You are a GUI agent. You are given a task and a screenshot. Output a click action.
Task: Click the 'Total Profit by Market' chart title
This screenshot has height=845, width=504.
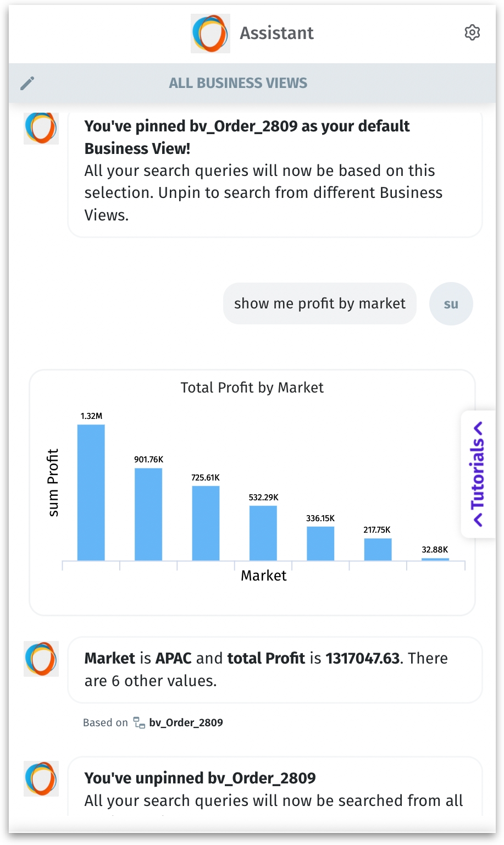coord(252,388)
